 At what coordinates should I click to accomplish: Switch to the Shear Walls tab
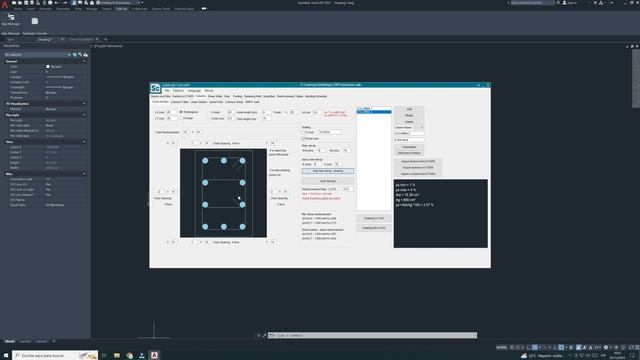[x=215, y=96]
